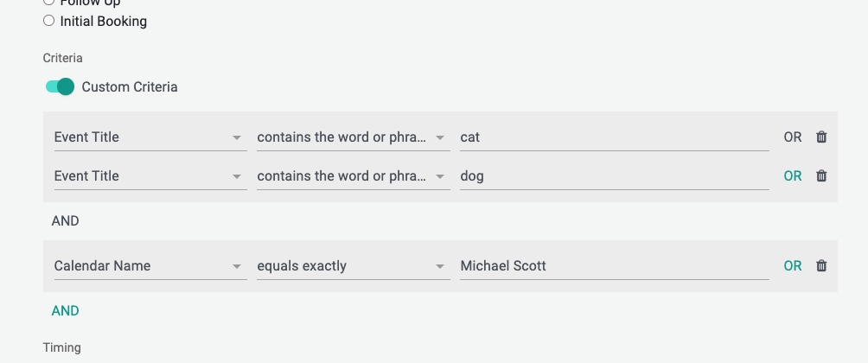868x363 pixels.
Task: Click the 'Michael Scott' text input field
Action: 615,265
